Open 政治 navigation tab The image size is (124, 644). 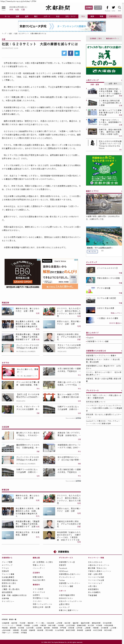pyautogui.click(x=83, y=16)
